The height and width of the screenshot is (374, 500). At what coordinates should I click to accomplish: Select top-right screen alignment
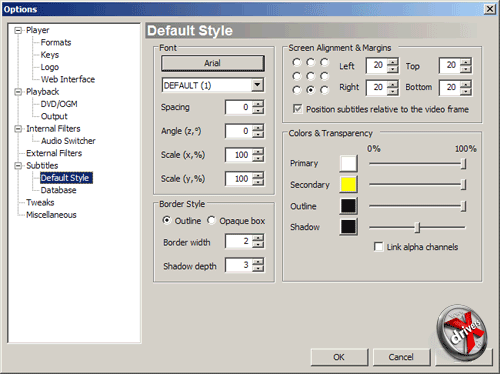[324, 62]
